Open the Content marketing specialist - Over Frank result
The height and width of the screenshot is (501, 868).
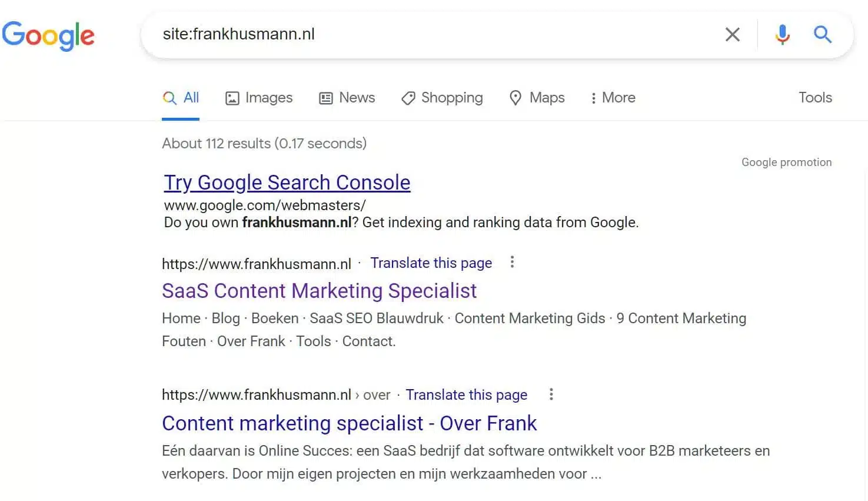click(350, 423)
